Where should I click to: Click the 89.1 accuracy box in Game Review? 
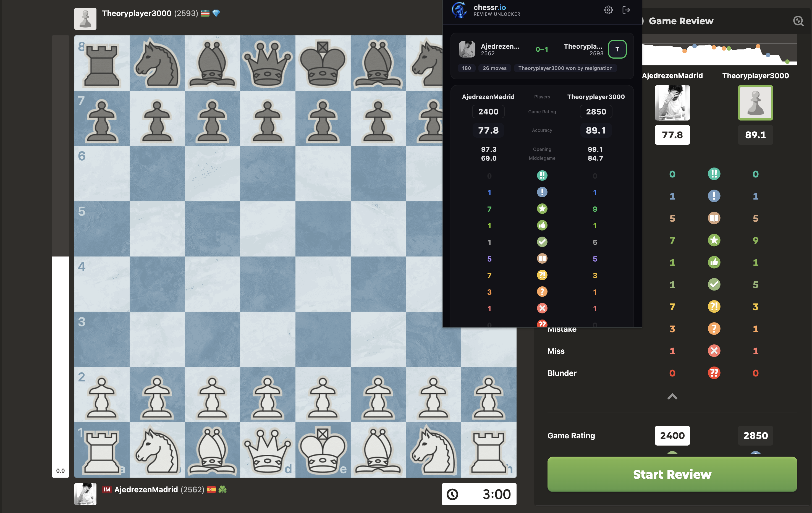[x=755, y=135]
